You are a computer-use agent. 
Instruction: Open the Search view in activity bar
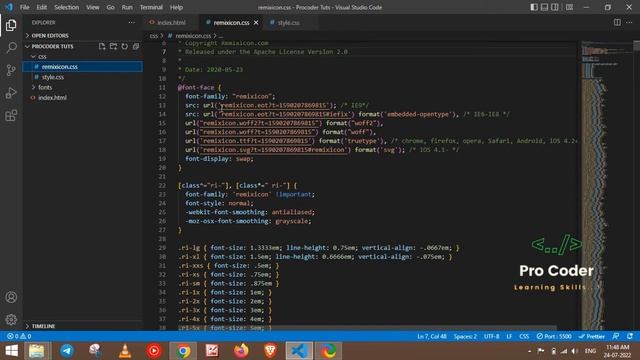pos(11,48)
